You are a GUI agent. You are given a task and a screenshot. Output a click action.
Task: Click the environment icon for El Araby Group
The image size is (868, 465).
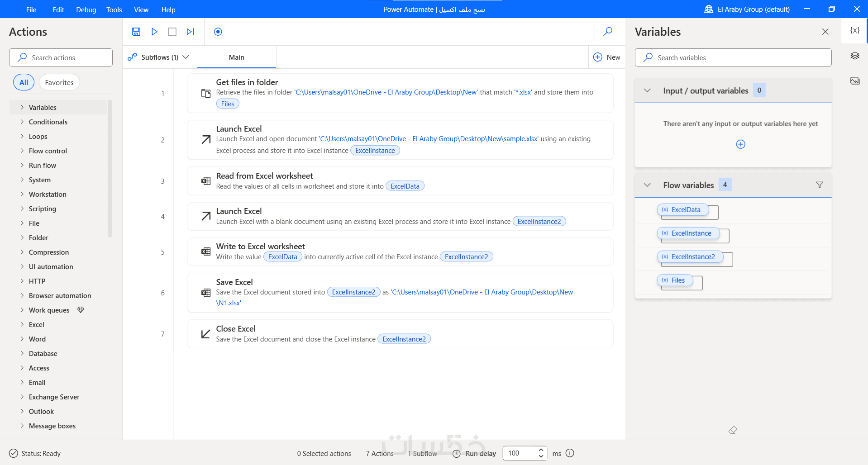click(709, 9)
